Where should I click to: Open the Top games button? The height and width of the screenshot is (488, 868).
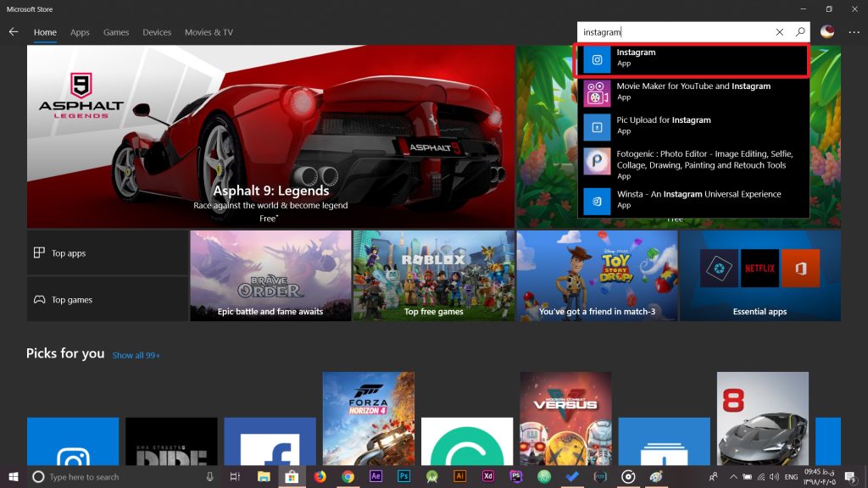coord(108,299)
